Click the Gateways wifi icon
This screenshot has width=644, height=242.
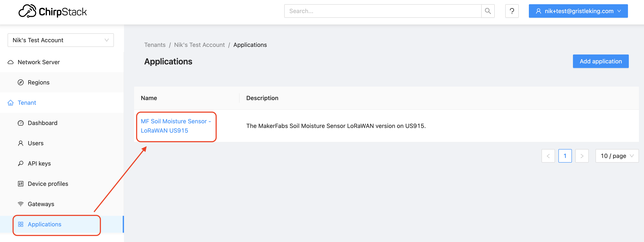coord(21,204)
